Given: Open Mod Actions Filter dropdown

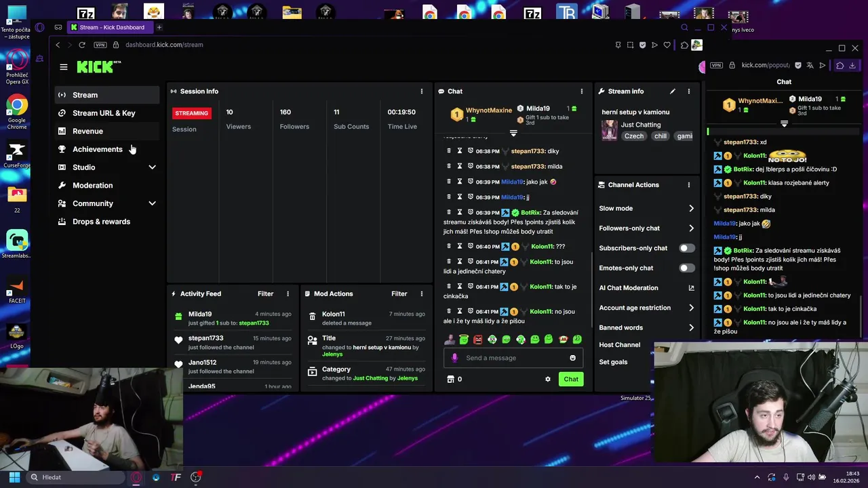Looking at the screenshot, I should [x=399, y=294].
